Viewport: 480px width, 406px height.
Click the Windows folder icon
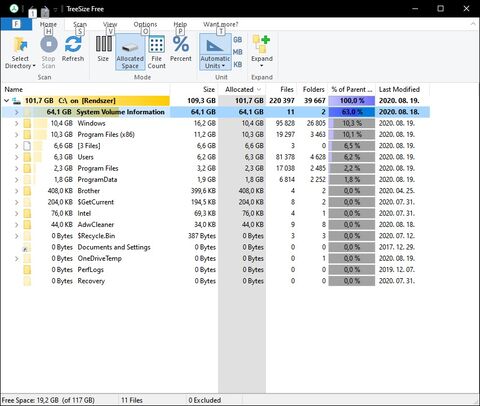pos(27,123)
